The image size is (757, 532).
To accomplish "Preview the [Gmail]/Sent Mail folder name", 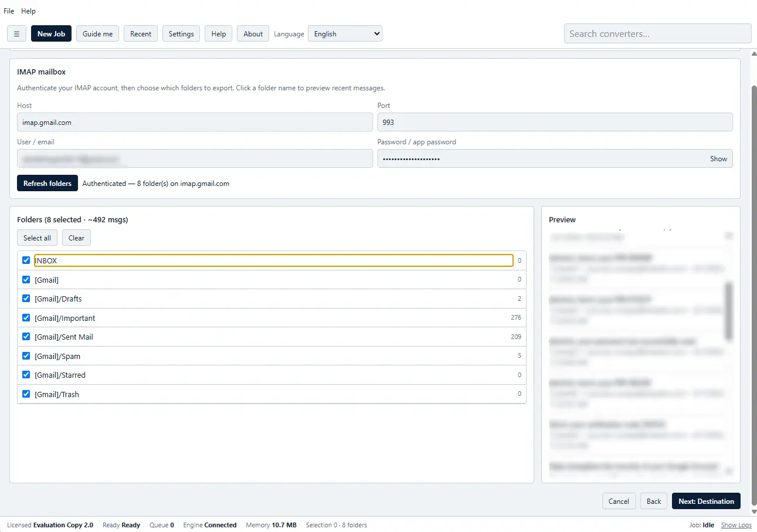I will [64, 337].
